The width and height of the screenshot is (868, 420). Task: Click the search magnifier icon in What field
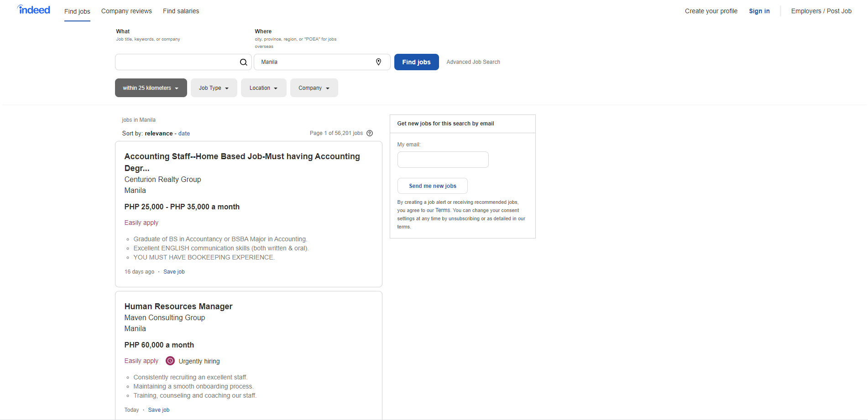(x=244, y=62)
